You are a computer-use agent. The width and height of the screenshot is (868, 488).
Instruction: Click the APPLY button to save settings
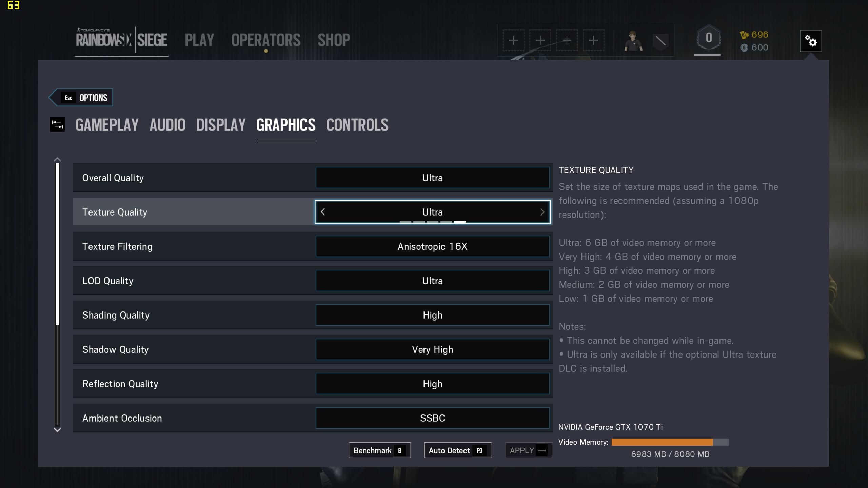pos(528,450)
